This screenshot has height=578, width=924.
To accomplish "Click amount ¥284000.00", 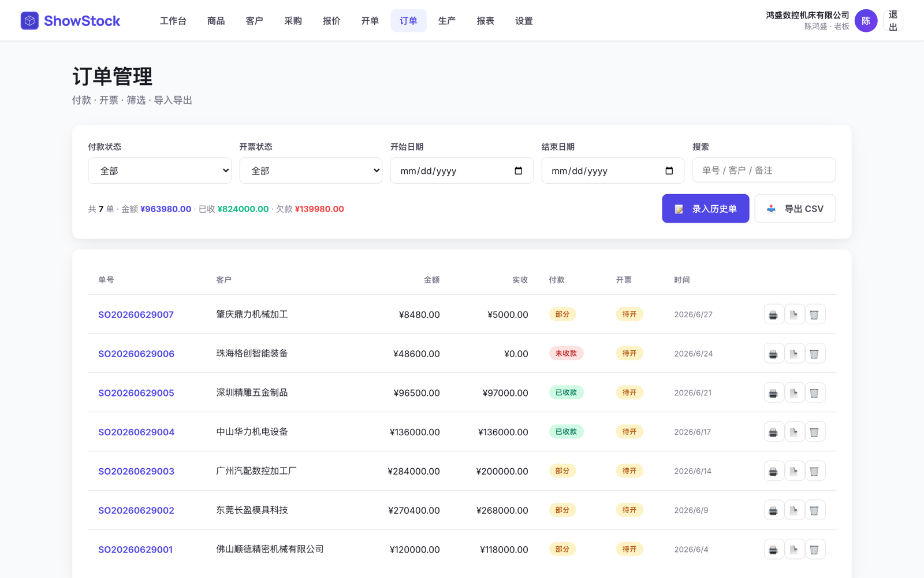I will click(x=413, y=471).
